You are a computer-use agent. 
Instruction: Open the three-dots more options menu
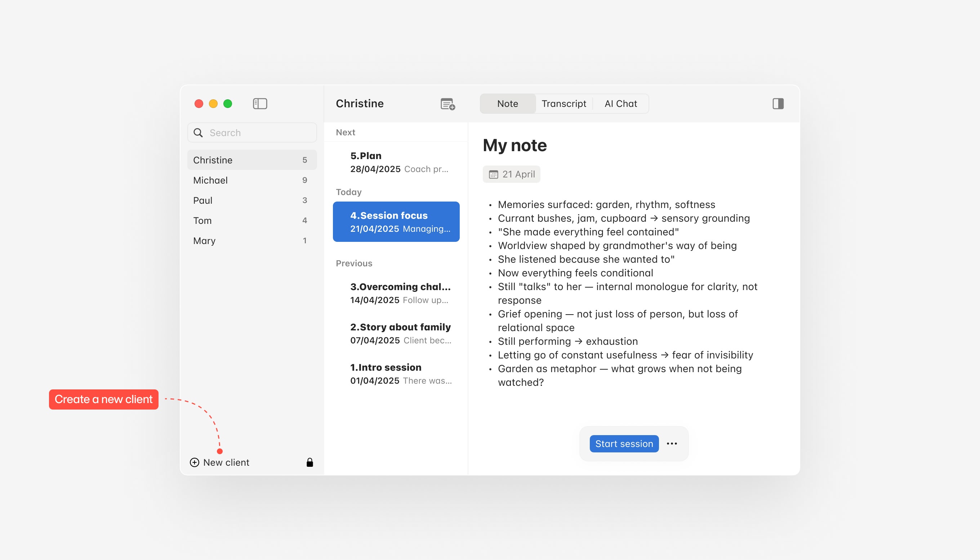pyautogui.click(x=672, y=443)
